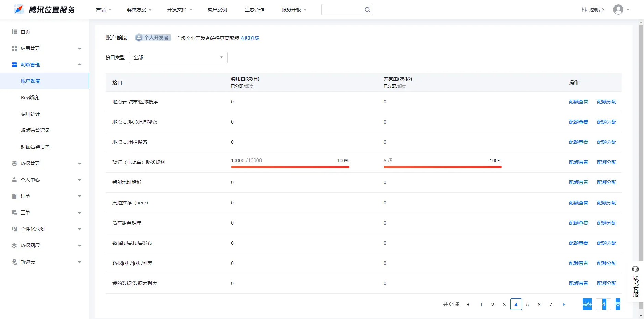Screen dimensions: 644x319
Task: Go to previous page arrow in pagination
Action: (x=468, y=304)
